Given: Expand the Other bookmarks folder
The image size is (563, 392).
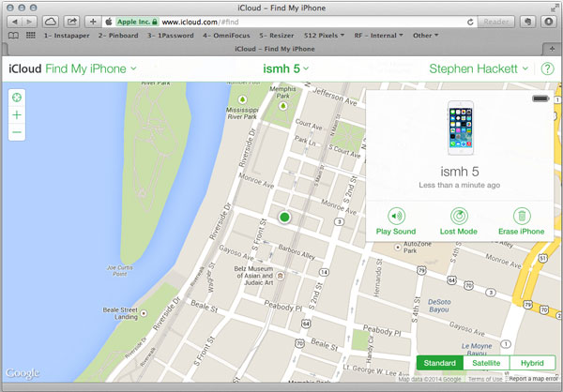Looking at the screenshot, I should (425, 36).
